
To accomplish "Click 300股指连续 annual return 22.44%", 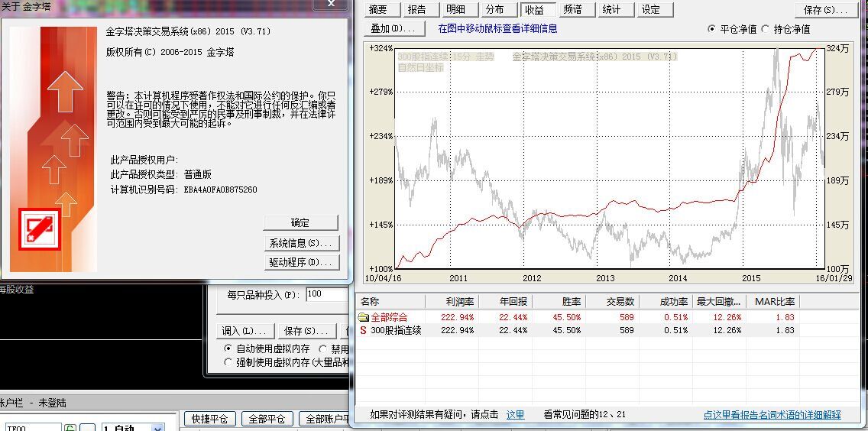I will [513, 330].
